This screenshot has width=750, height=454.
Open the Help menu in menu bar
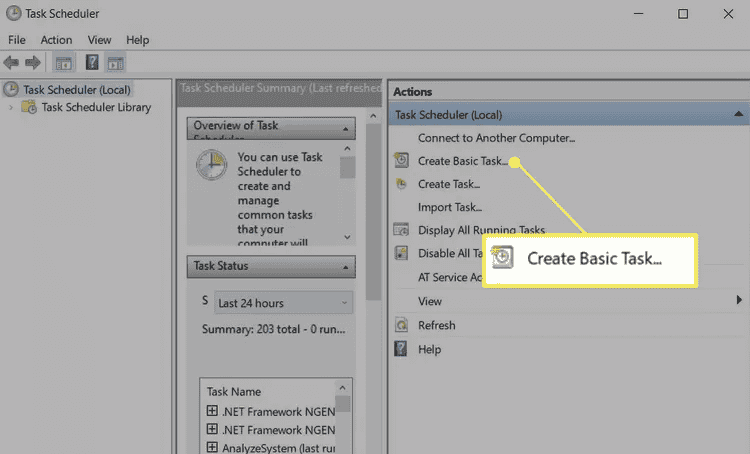coord(137,40)
